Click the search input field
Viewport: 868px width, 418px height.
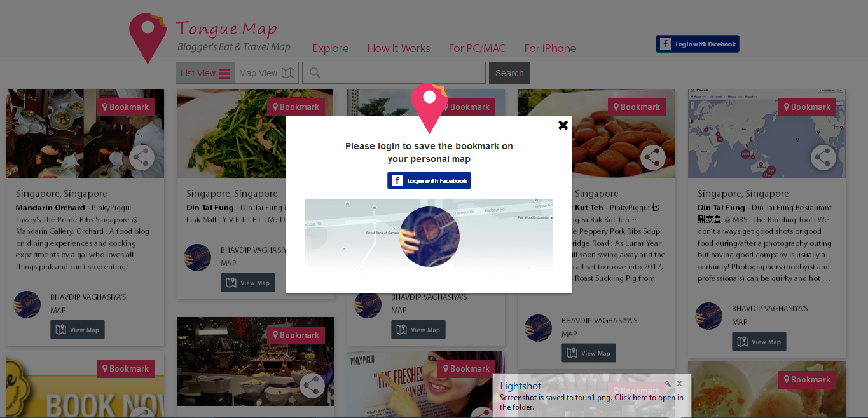pos(394,73)
